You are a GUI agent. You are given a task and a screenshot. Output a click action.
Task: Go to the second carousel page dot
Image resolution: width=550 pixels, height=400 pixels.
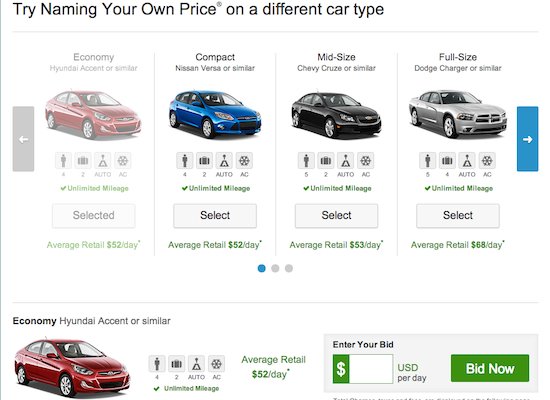click(x=275, y=268)
